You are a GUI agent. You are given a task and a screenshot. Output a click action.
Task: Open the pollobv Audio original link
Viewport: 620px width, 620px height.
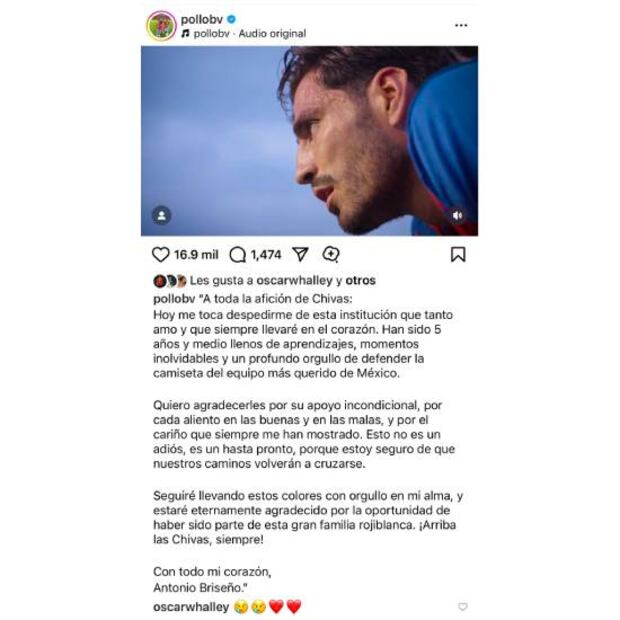point(250,34)
